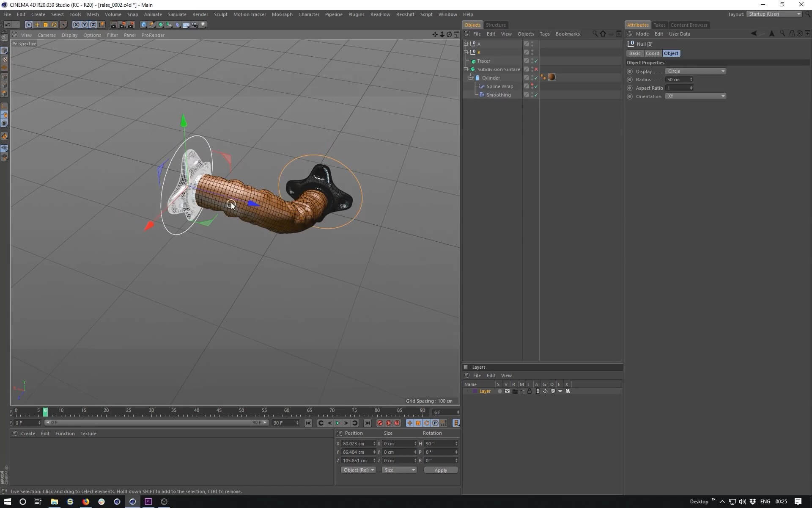Click the Render View icon
Viewport: 812px width, 508px height.
(114, 25)
